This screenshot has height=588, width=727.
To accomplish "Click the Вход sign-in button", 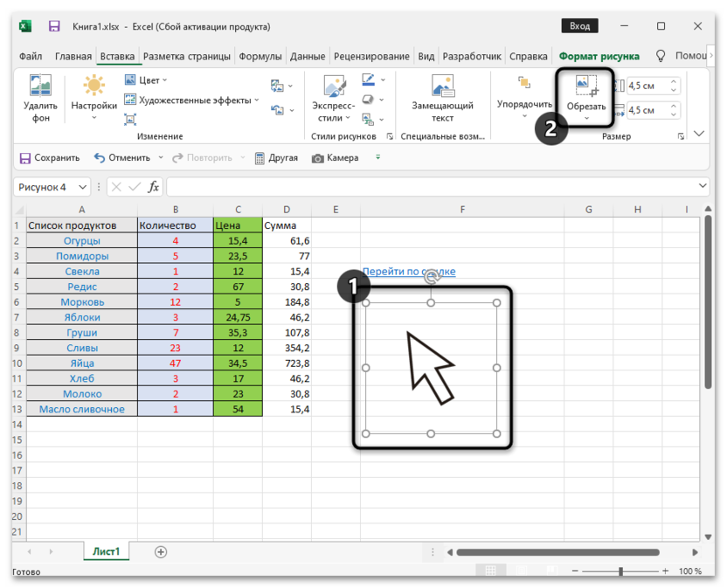I will pyautogui.click(x=578, y=26).
